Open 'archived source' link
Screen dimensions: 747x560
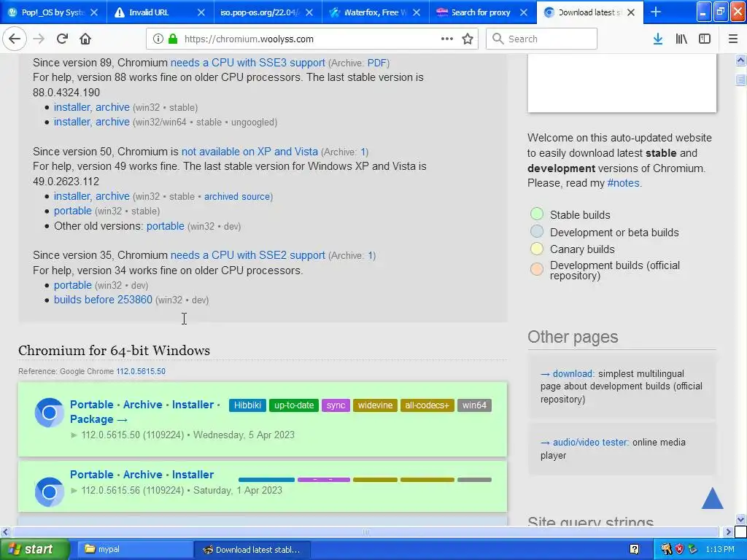pos(237,197)
